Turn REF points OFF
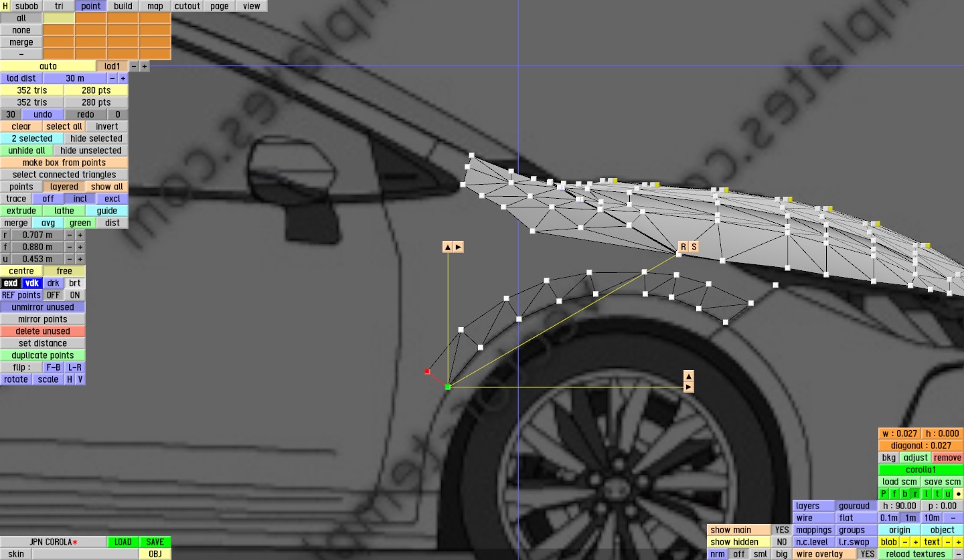Screen dimensions: 964x560 pos(54,295)
